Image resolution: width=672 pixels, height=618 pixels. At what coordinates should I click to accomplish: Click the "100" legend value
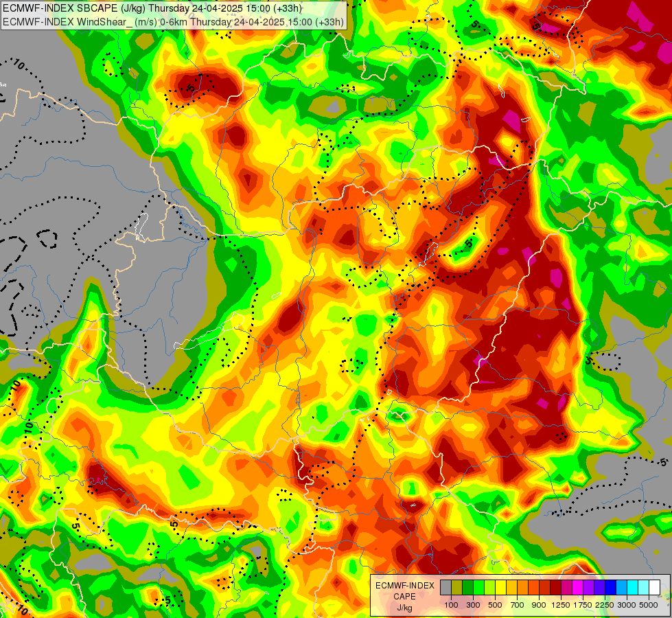click(x=451, y=605)
